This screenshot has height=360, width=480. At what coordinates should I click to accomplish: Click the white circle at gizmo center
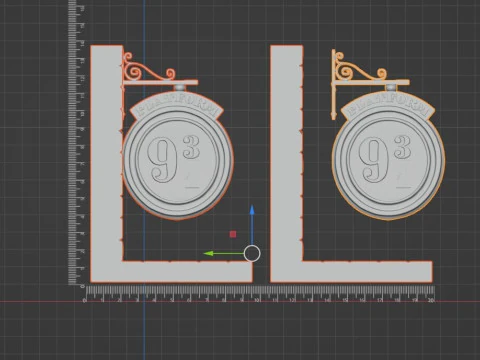click(252, 254)
